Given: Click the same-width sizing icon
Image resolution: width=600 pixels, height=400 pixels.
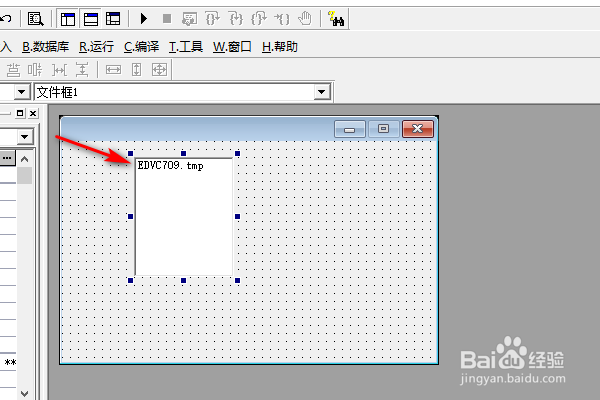Looking at the screenshot, I should pos(113,70).
